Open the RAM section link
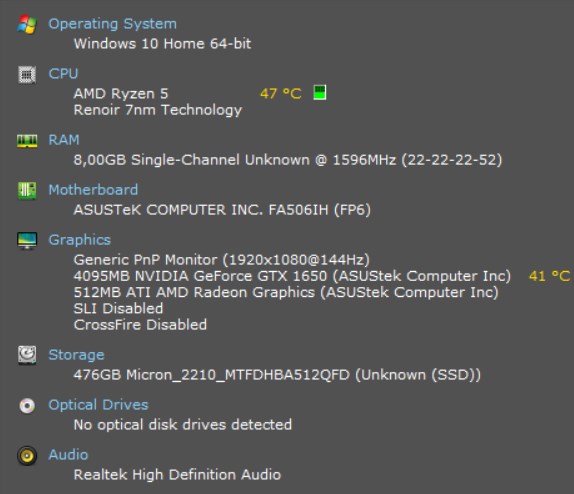The width and height of the screenshot is (574, 494). click(x=64, y=140)
